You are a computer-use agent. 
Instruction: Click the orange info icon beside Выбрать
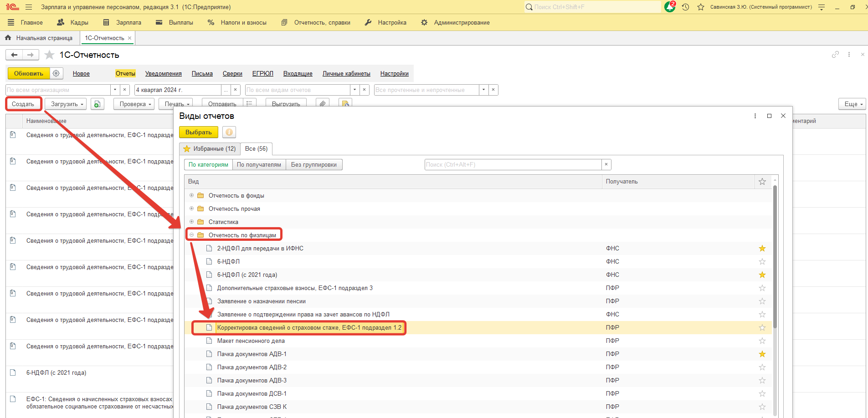[x=229, y=132]
